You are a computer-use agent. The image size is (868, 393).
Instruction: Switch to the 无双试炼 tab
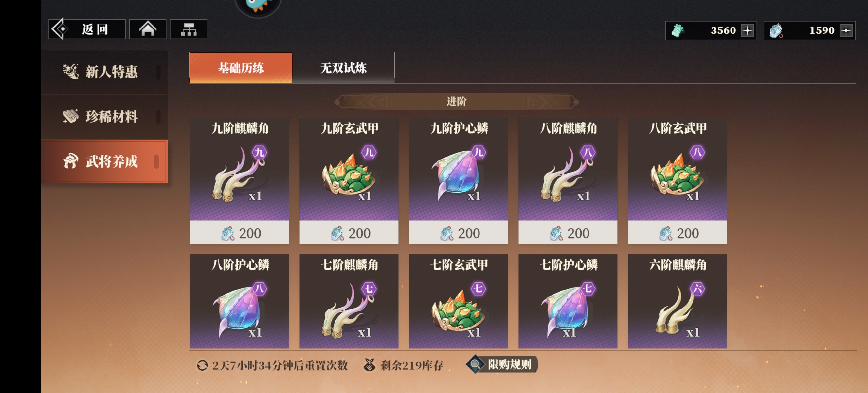[343, 68]
